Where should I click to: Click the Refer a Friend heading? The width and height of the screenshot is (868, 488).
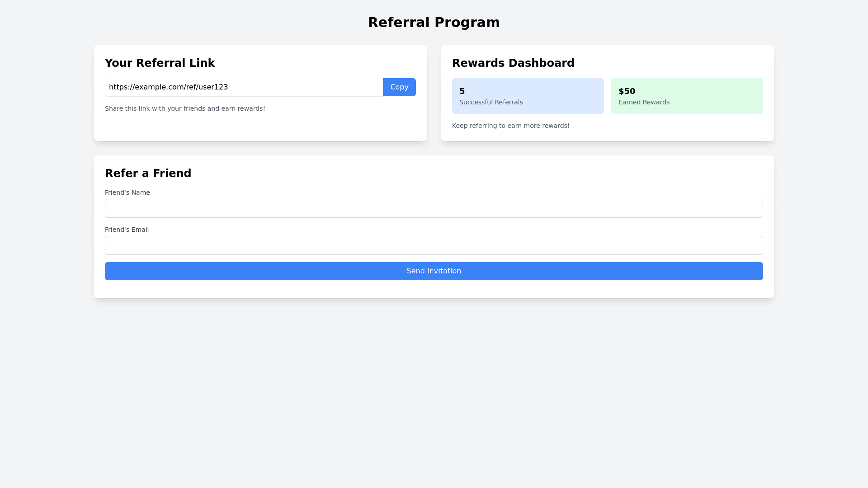pyautogui.click(x=148, y=174)
